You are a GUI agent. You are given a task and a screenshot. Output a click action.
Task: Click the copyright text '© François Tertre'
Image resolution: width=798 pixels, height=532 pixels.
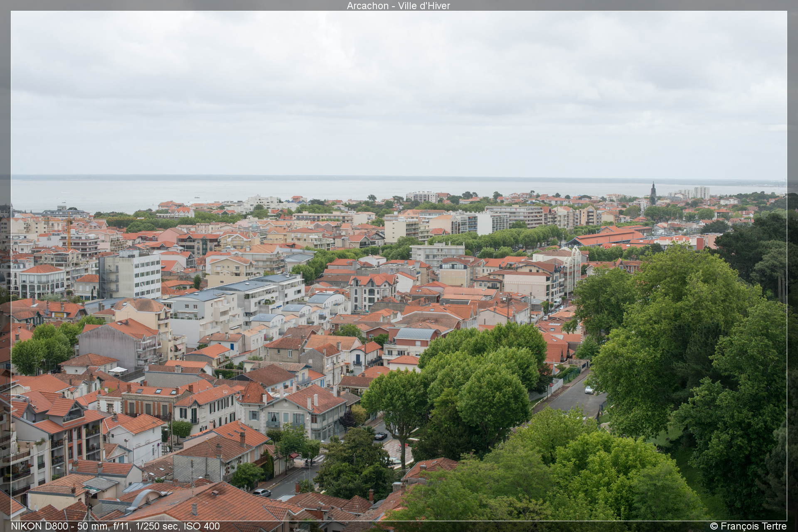pyautogui.click(x=748, y=526)
